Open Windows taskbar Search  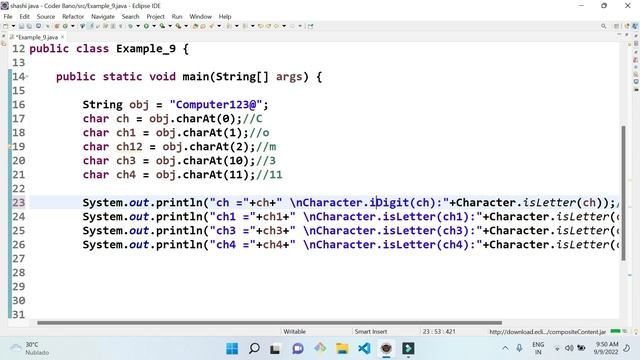[254, 349]
